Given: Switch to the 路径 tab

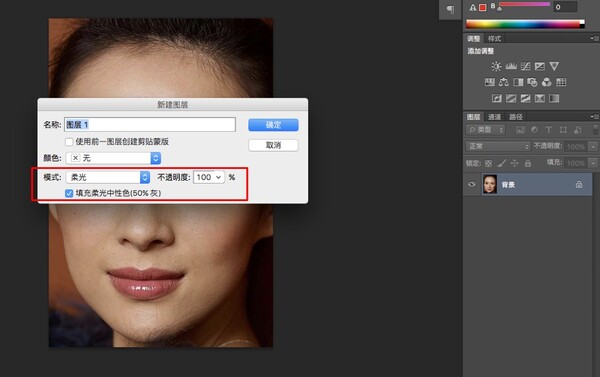Looking at the screenshot, I should pos(515,117).
